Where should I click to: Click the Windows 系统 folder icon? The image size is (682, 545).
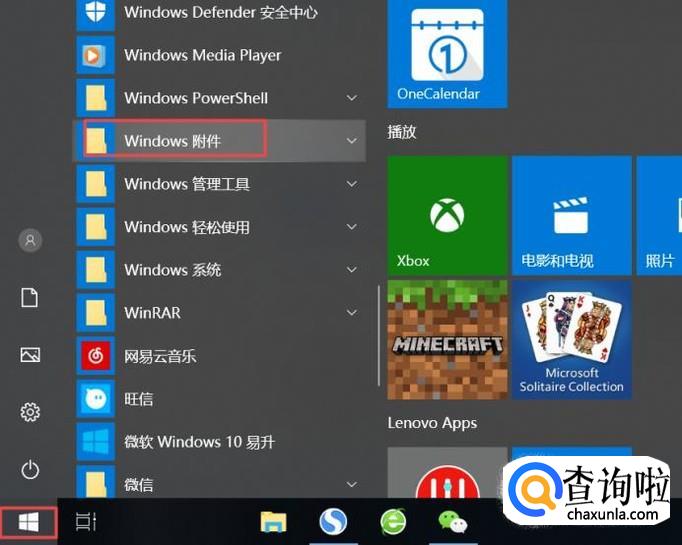click(x=96, y=270)
